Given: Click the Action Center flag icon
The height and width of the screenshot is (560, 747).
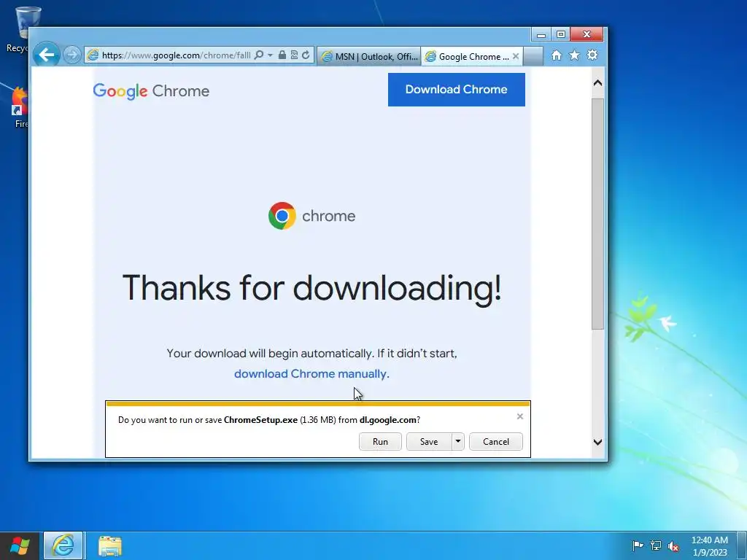Looking at the screenshot, I should pos(638,545).
